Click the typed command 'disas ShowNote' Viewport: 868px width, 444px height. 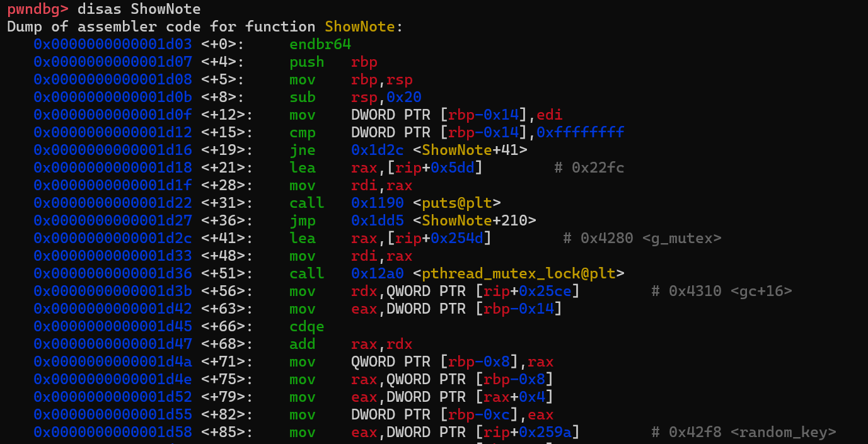click(x=139, y=9)
